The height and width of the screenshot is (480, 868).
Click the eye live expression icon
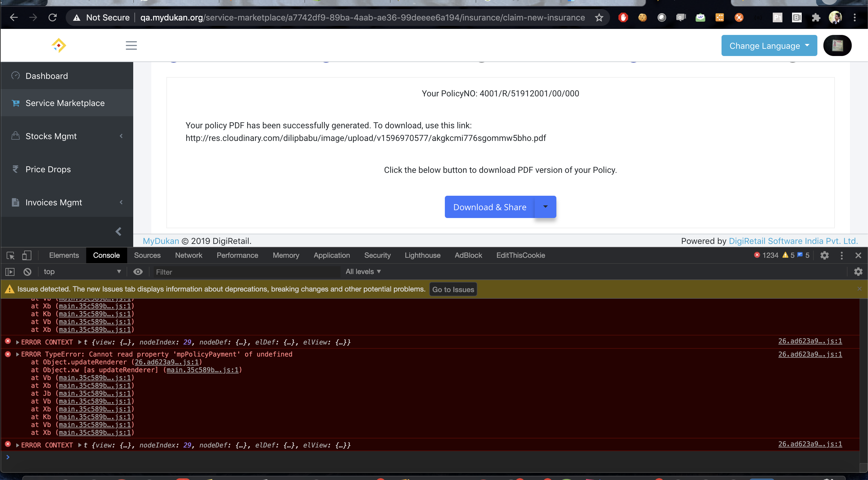(138, 272)
